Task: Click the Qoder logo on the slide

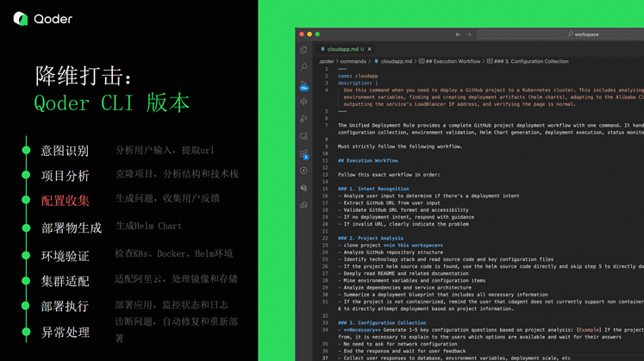Action: (x=43, y=18)
